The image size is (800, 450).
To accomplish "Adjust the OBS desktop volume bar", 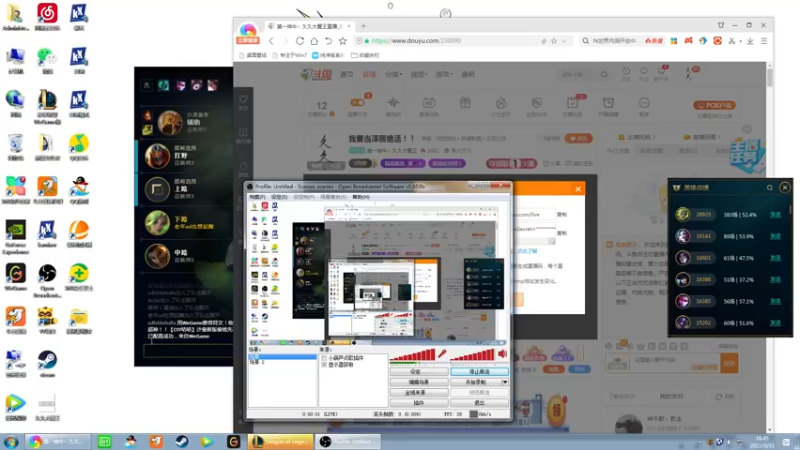I will (x=472, y=355).
